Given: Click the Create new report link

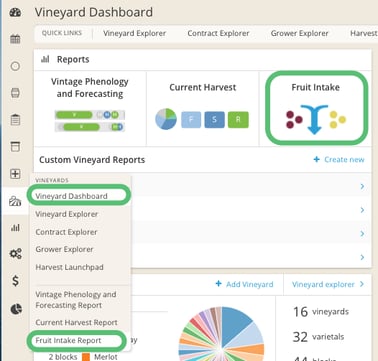Looking at the screenshot, I should [x=339, y=160].
